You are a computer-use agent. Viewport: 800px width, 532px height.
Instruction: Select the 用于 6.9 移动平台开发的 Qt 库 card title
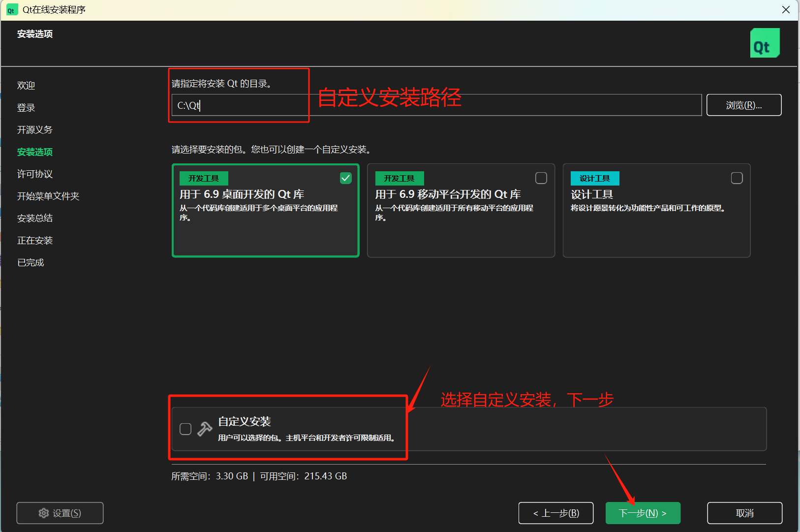click(448, 194)
